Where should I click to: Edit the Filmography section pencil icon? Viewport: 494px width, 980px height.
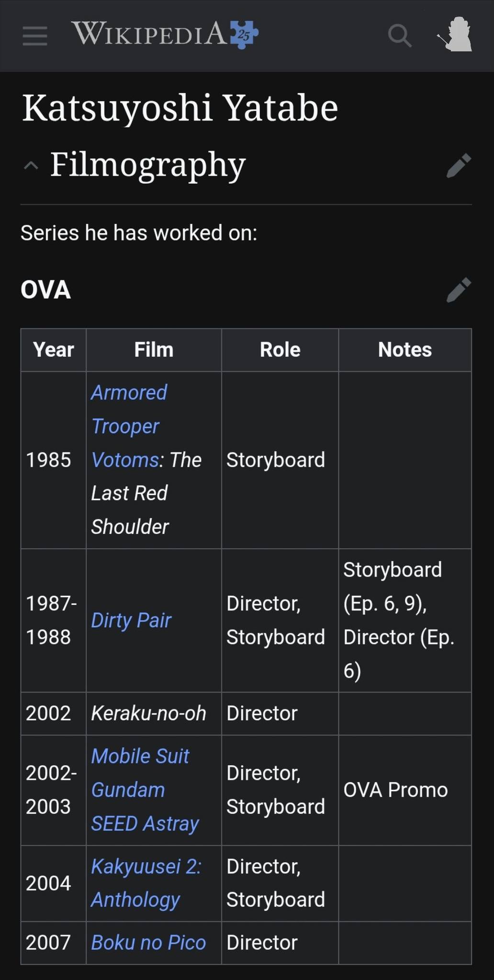(x=459, y=166)
